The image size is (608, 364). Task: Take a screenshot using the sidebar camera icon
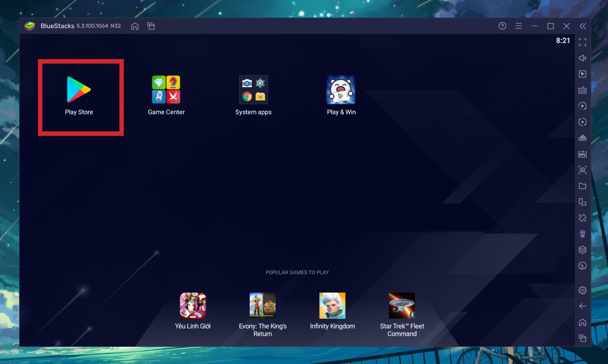pos(582,170)
